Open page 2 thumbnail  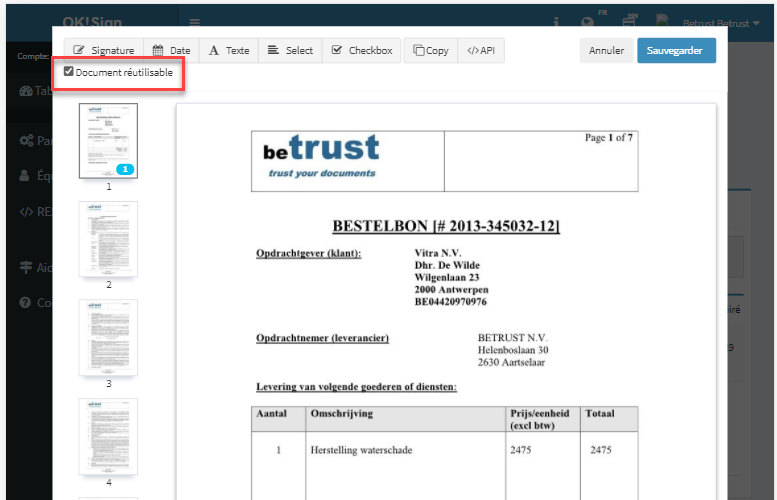109,239
